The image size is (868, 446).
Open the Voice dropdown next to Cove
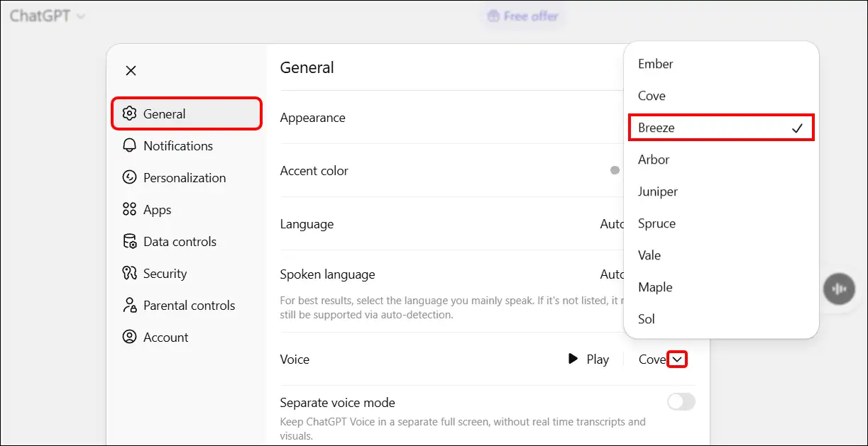point(679,359)
